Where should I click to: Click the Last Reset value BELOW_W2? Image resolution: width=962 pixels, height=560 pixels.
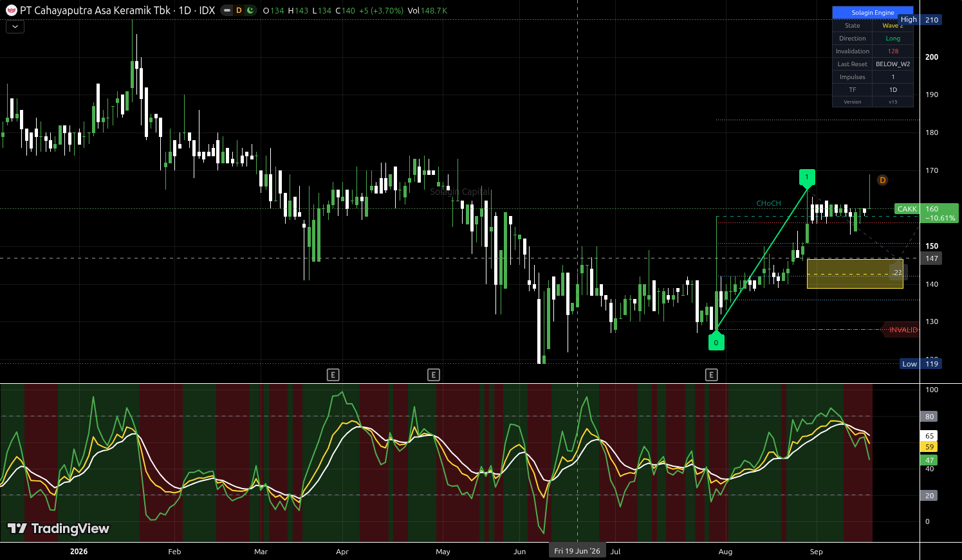(x=893, y=64)
